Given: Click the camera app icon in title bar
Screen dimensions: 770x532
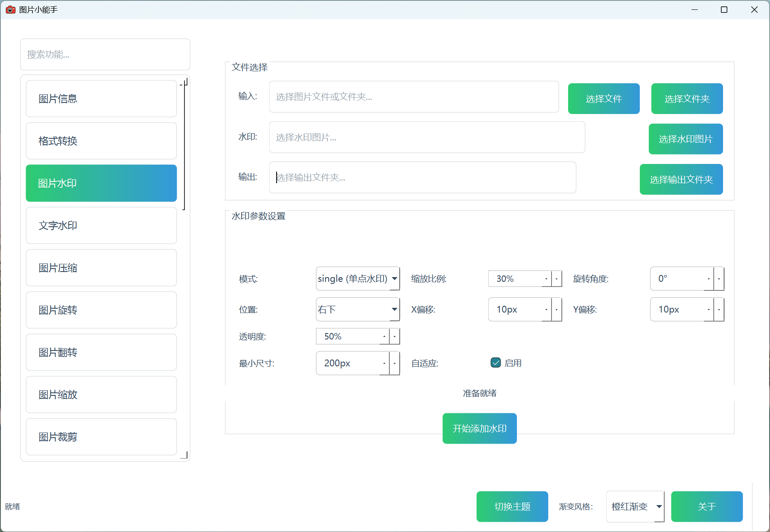Looking at the screenshot, I should [x=10, y=9].
